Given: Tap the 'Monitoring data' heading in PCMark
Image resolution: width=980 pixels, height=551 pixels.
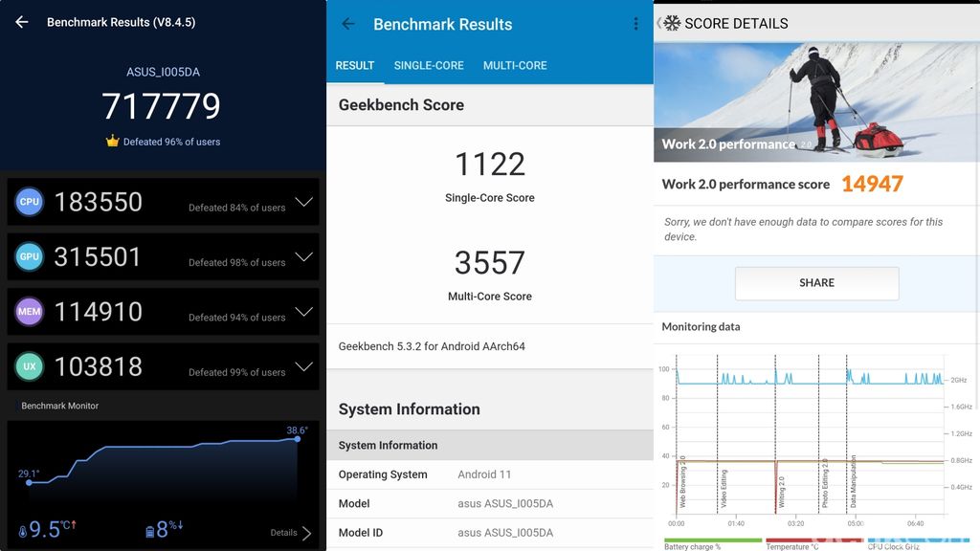Looking at the screenshot, I should pyautogui.click(x=701, y=327).
